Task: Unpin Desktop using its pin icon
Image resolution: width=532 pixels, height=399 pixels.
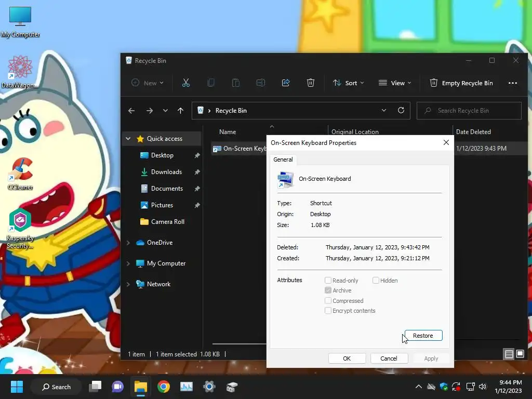Action: tap(197, 155)
